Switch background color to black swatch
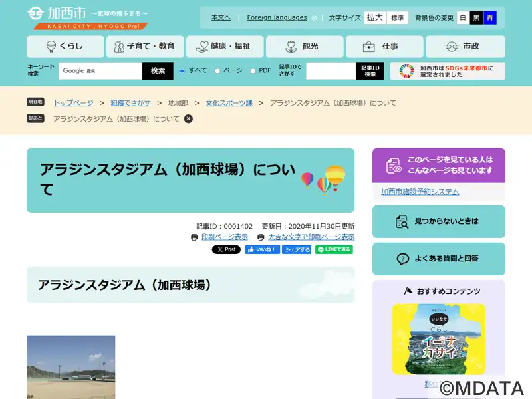This screenshot has width=532, height=399. (x=476, y=18)
